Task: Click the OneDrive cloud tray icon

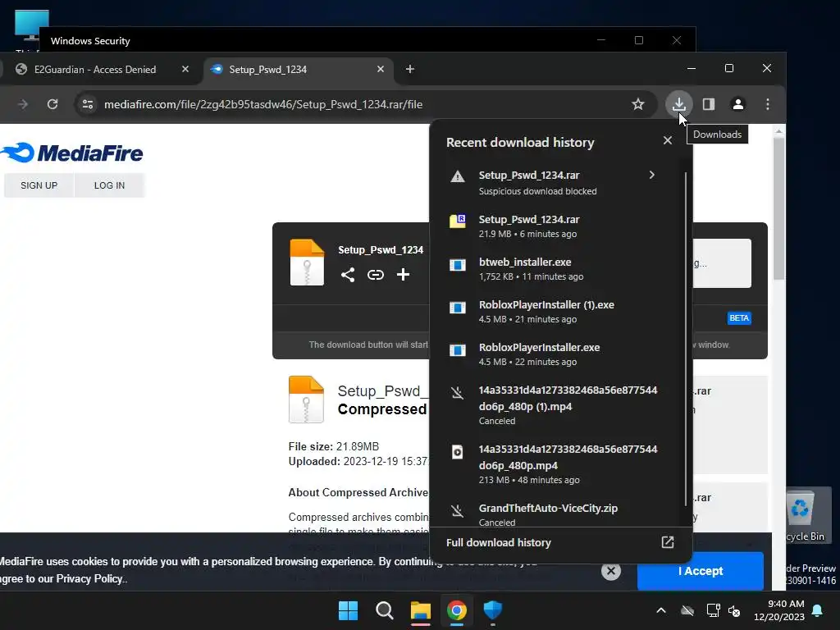Action: pyautogui.click(x=687, y=610)
